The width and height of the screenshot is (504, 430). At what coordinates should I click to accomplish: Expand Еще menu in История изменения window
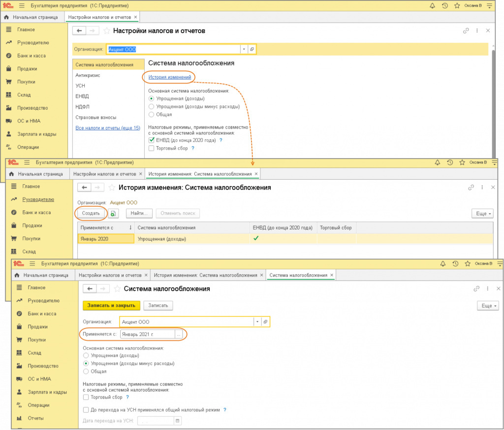click(x=482, y=213)
